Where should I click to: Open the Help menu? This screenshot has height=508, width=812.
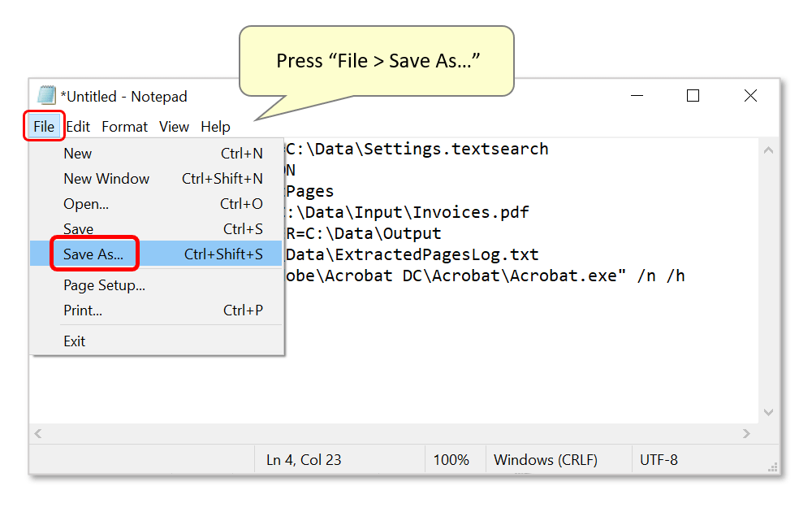tap(215, 126)
